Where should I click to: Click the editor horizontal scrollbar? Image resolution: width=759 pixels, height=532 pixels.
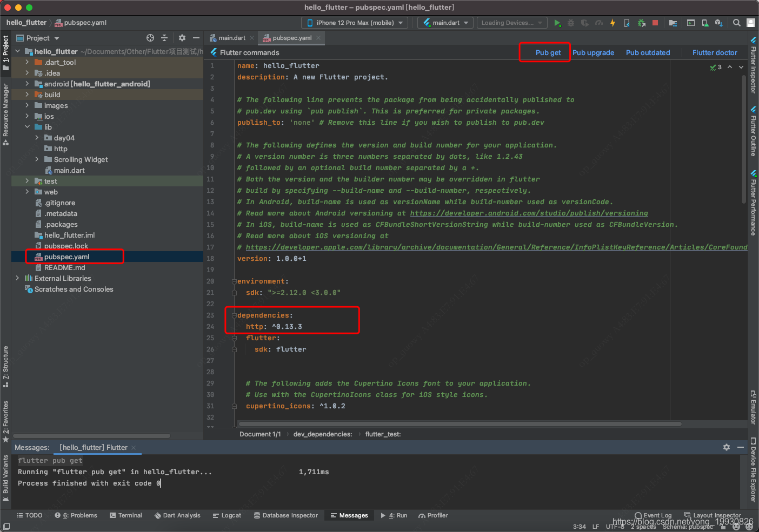pyautogui.click(x=460, y=424)
